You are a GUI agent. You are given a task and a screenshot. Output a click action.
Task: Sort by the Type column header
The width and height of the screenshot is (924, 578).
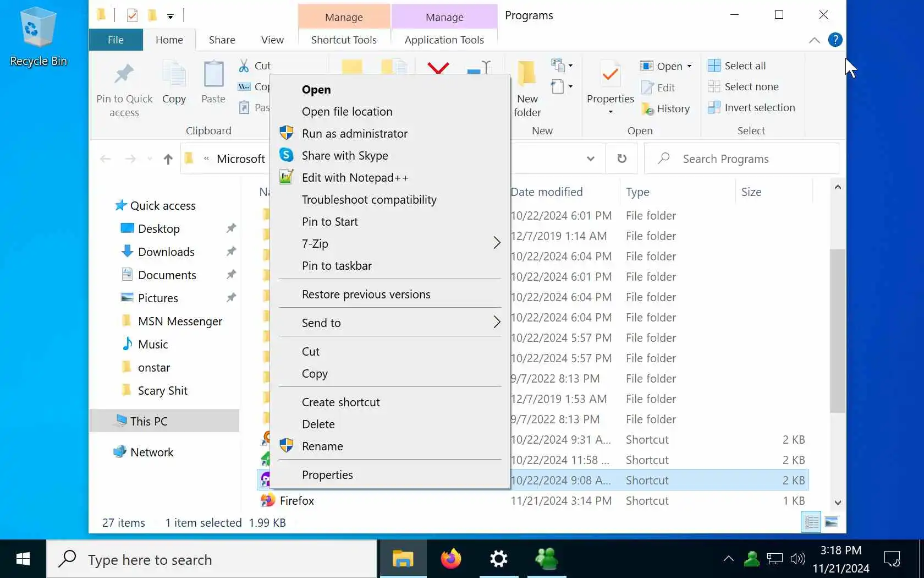tap(678, 192)
